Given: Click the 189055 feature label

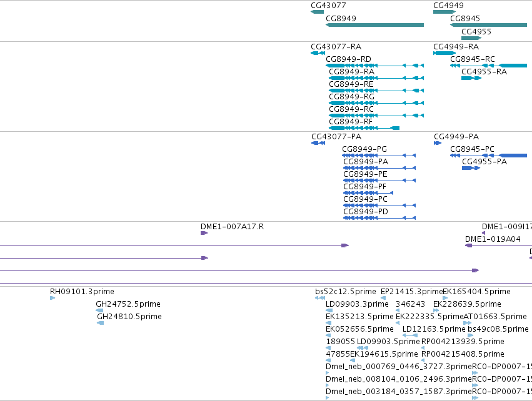Looking at the screenshot, I should click(340, 342).
